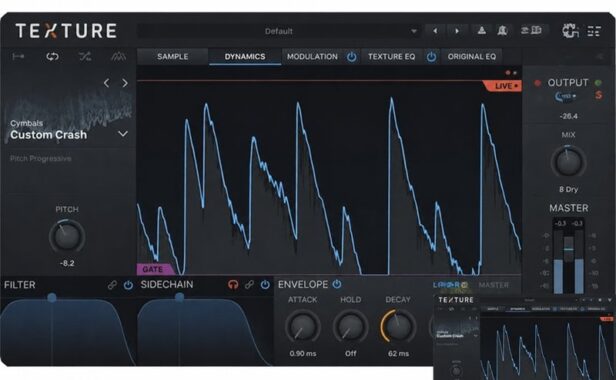Toggle the Envelope power button
The height and width of the screenshot is (380, 616).
pos(337,284)
